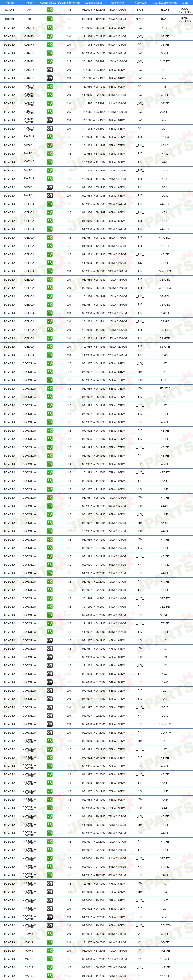Click the XB model name cell

[29, 19]
